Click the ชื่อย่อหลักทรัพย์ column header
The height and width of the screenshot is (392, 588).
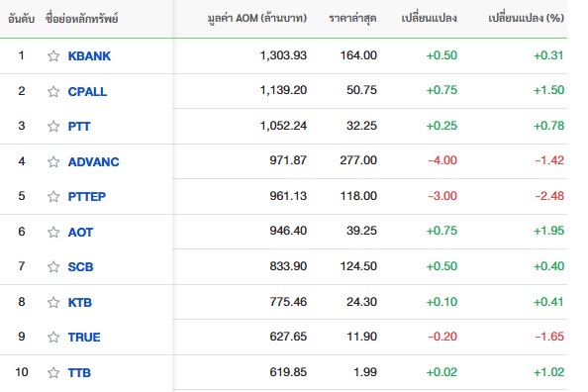[81, 18]
